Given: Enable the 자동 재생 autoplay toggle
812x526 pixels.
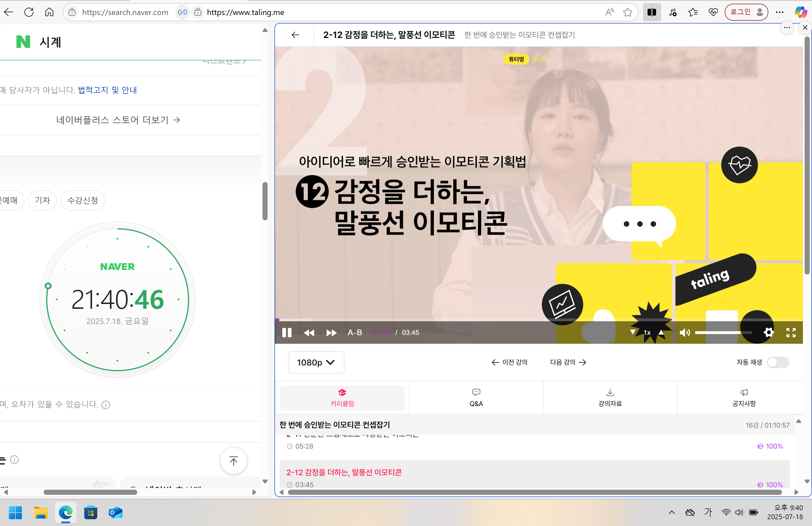Looking at the screenshot, I should [778, 363].
